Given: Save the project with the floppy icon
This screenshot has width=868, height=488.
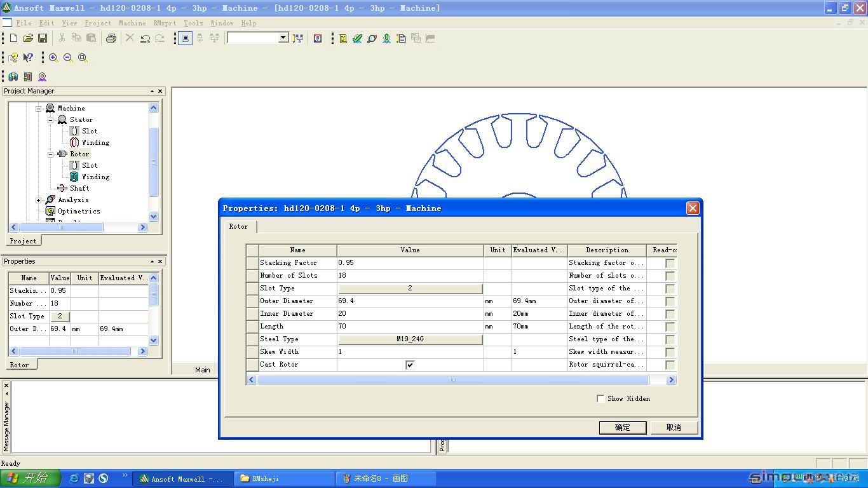Looking at the screenshot, I should [x=43, y=38].
